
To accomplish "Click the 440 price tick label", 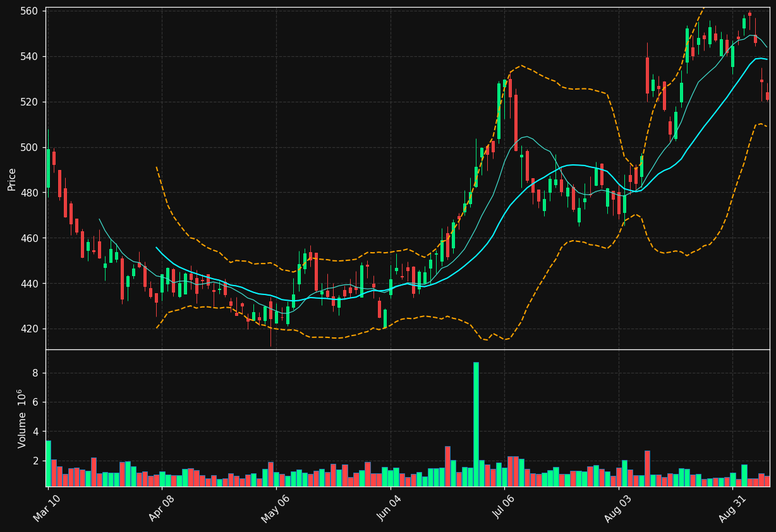I will [x=30, y=284].
